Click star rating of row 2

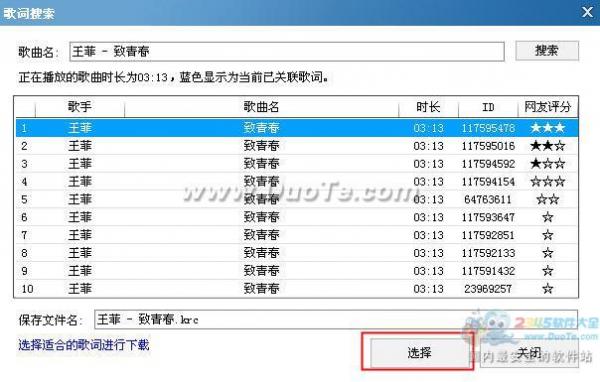point(548,146)
